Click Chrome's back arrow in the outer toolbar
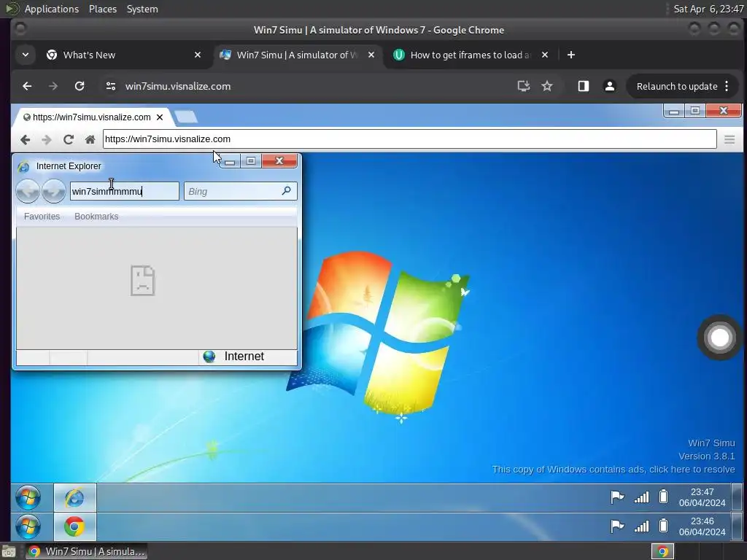Image resolution: width=747 pixels, height=560 pixels. tap(27, 86)
